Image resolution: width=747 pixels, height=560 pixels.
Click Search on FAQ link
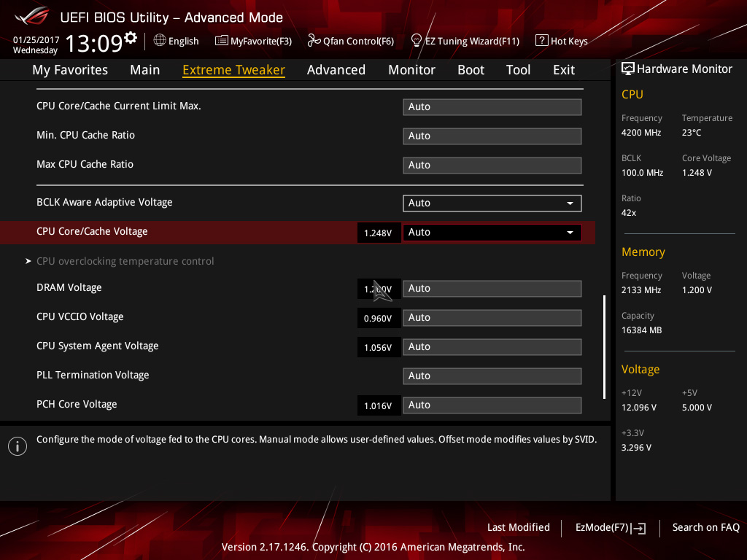[705, 528]
